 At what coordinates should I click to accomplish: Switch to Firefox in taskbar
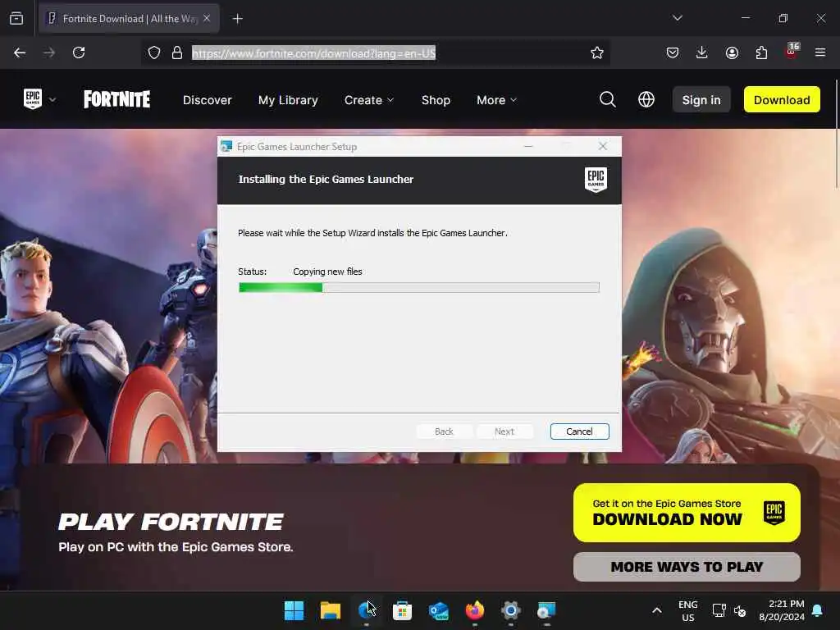475,610
